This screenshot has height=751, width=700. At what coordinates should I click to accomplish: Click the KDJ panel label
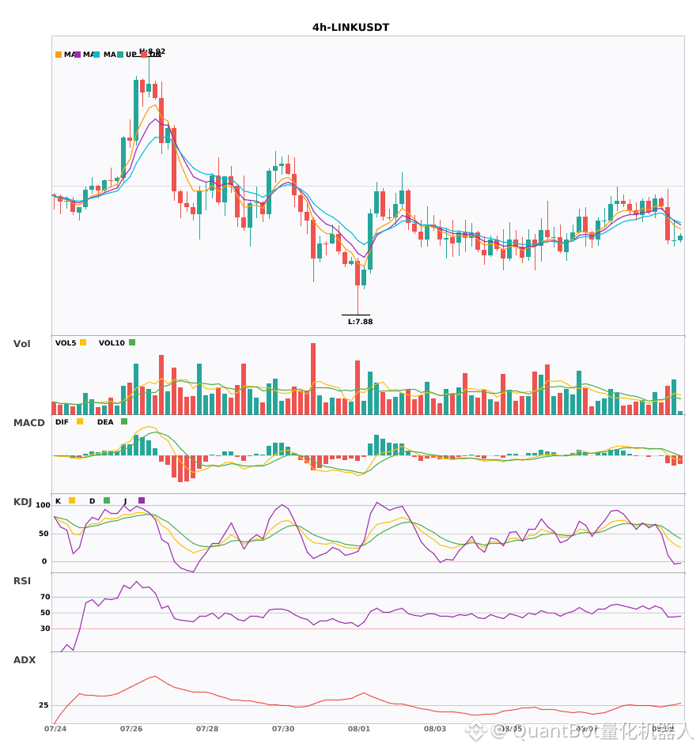click(22, 502)
